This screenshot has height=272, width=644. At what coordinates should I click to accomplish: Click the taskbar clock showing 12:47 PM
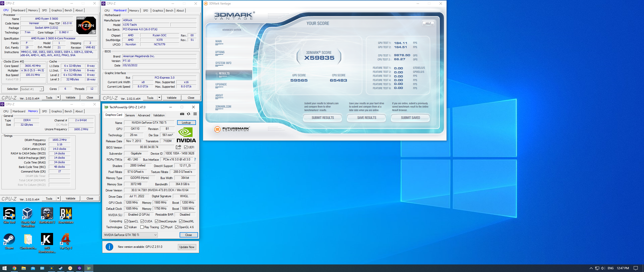623,268
